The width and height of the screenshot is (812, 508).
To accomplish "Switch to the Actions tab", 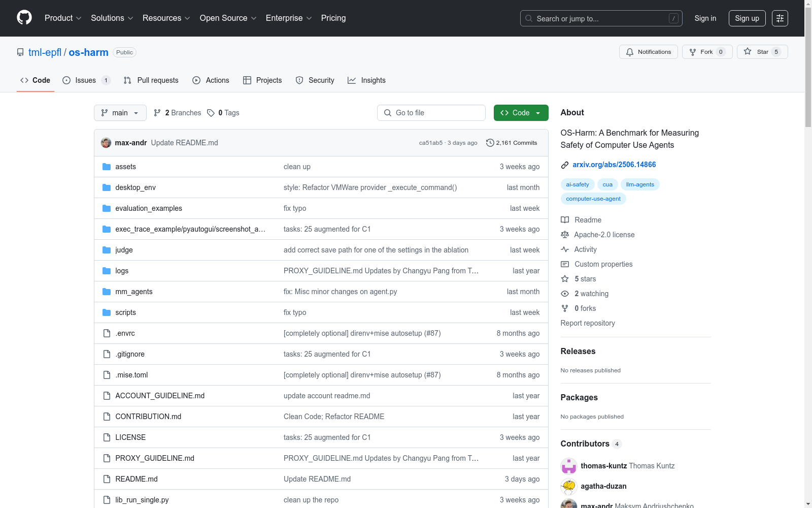I will point(211,80).
